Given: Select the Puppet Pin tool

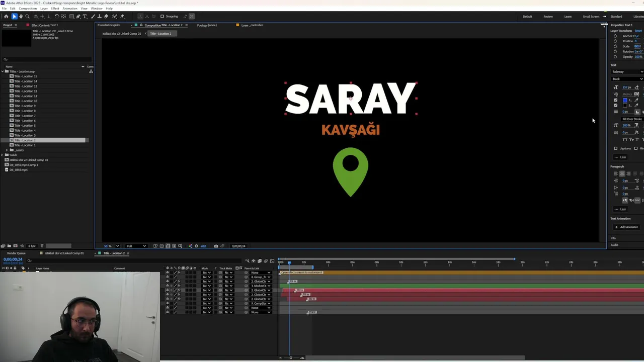Looking at the screenshot, I should click(122, 16).
